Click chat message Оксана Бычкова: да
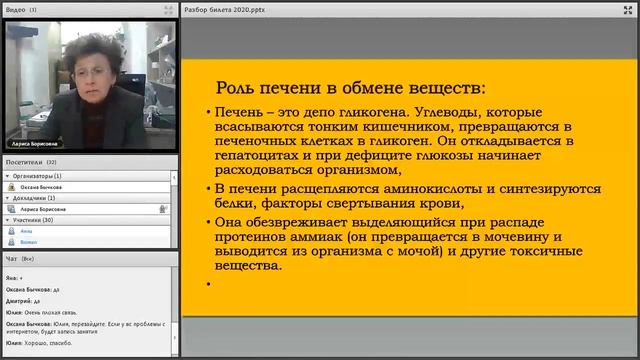 (33, 289)
